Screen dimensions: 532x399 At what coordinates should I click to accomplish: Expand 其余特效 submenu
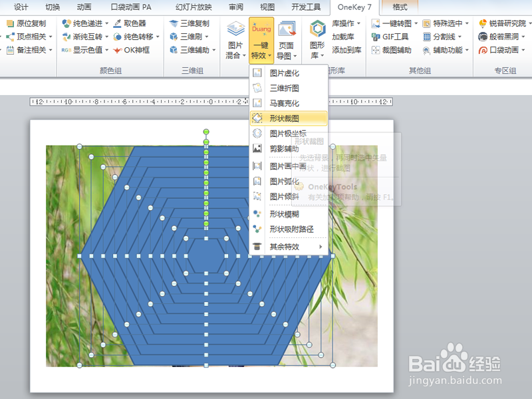[289, 247]
